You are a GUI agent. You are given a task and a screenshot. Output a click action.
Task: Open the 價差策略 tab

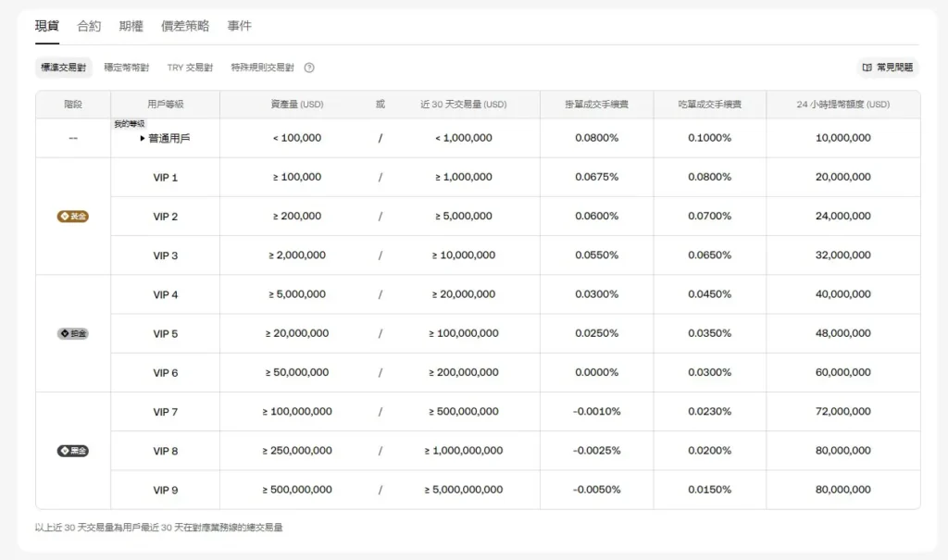tap(185, 26)
